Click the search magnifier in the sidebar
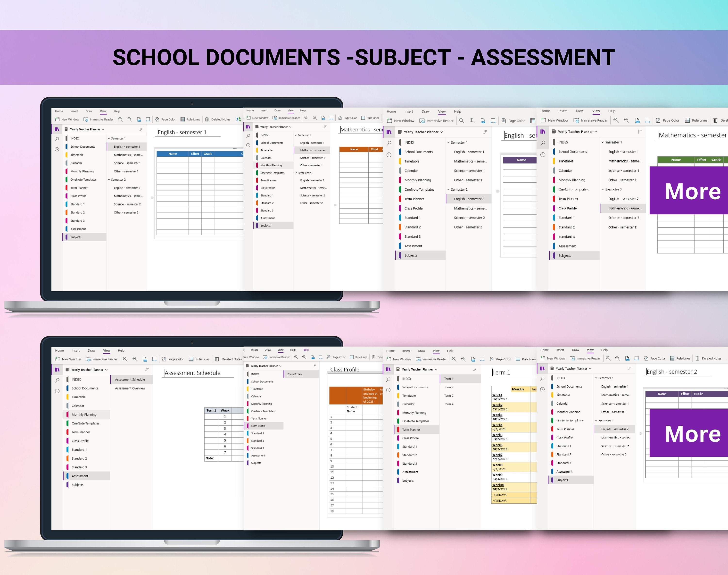728x575 pixels. coord(57,139)
